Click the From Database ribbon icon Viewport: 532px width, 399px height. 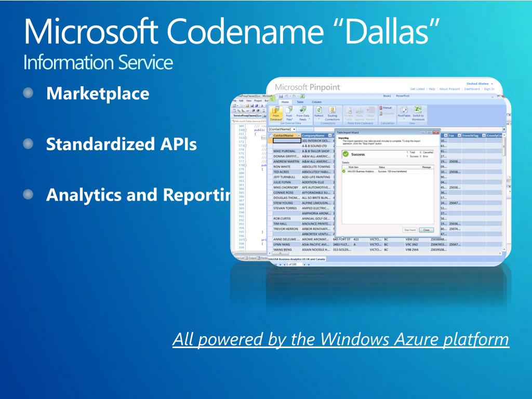click(x=276, y=114)
